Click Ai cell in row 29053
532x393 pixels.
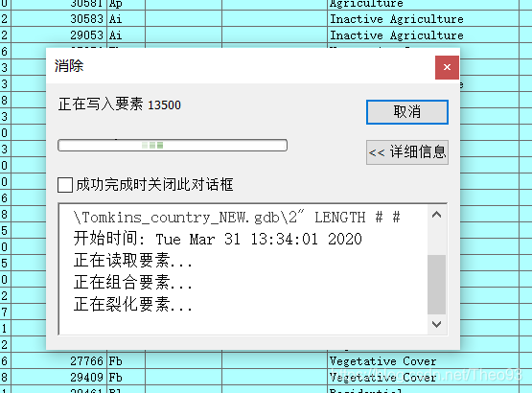point(126,35)
